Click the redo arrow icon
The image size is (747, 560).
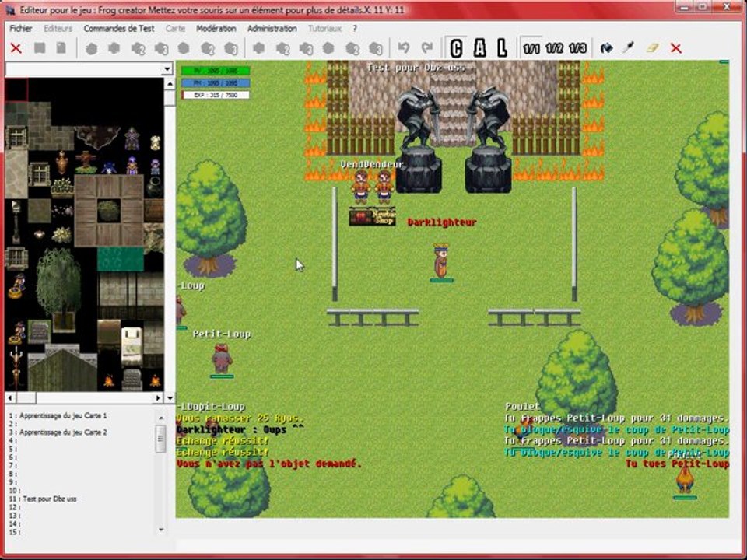click(427, 48)
